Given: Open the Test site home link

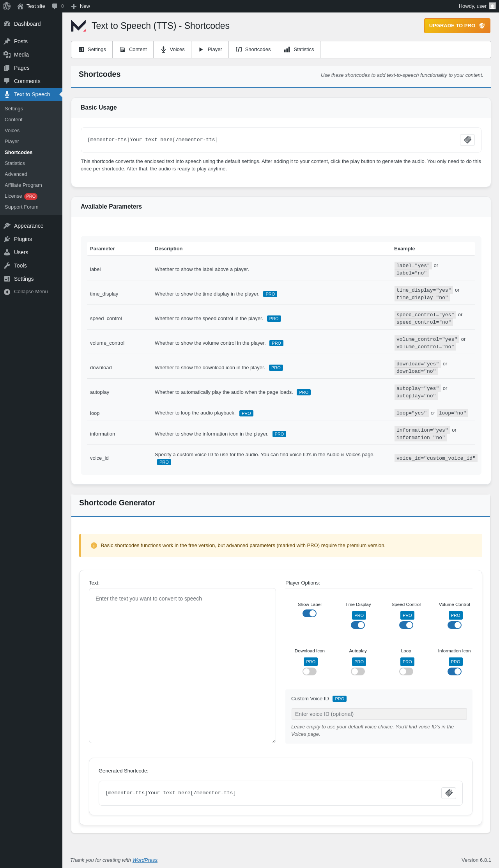Looking at the screenshot, I should (x=31, y=6).
